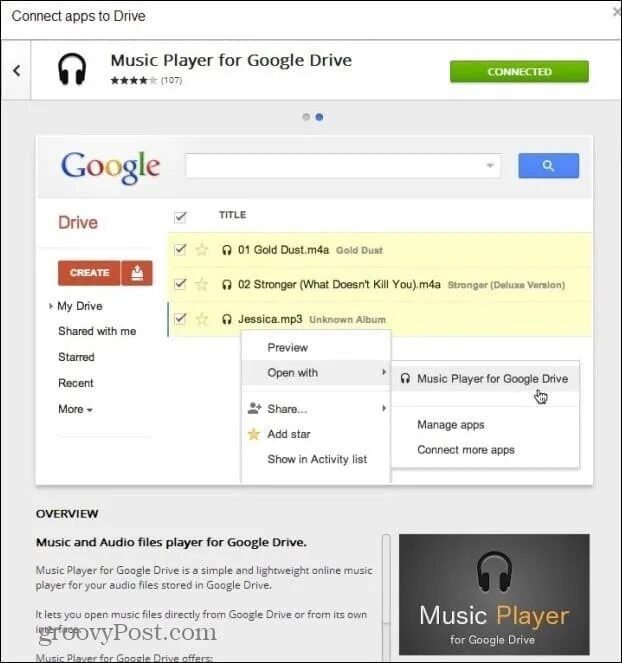Click inside the Google search field

343,166
